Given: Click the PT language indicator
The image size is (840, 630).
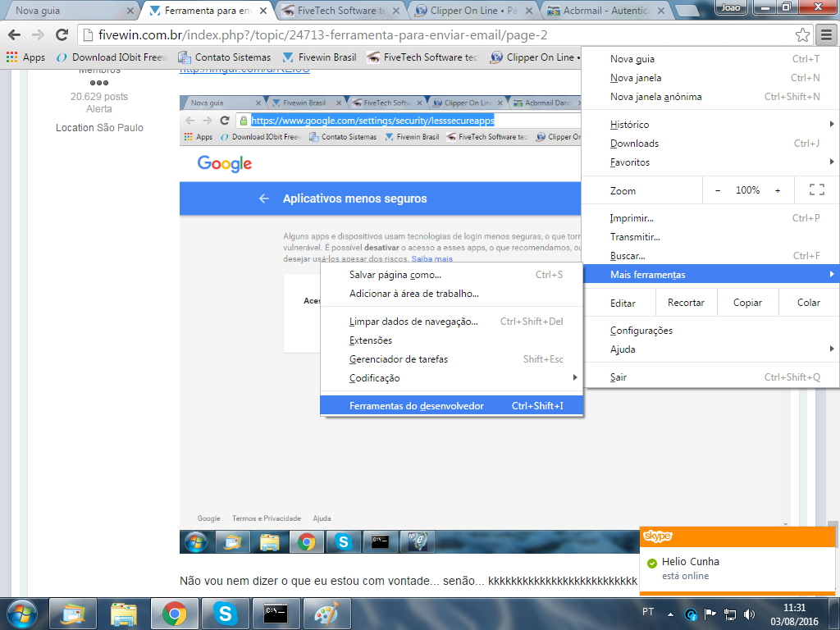Looking at the screenshot, I should click(648, 611).
